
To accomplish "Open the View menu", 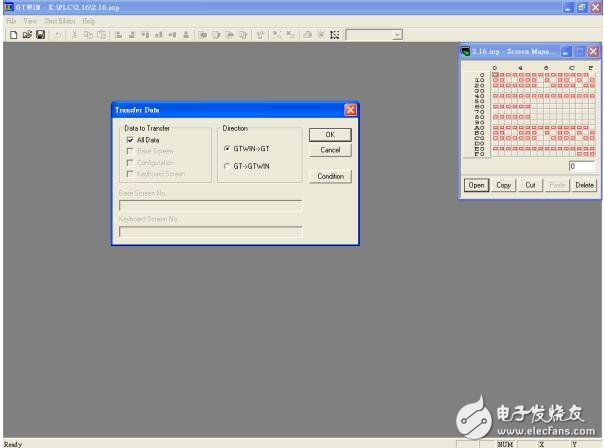I will [30, 20].
